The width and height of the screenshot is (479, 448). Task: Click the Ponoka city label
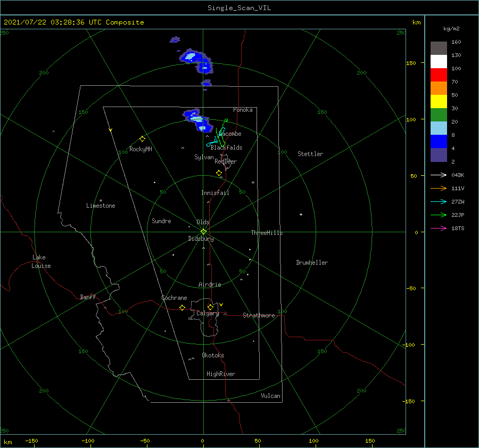click(243, 110)
